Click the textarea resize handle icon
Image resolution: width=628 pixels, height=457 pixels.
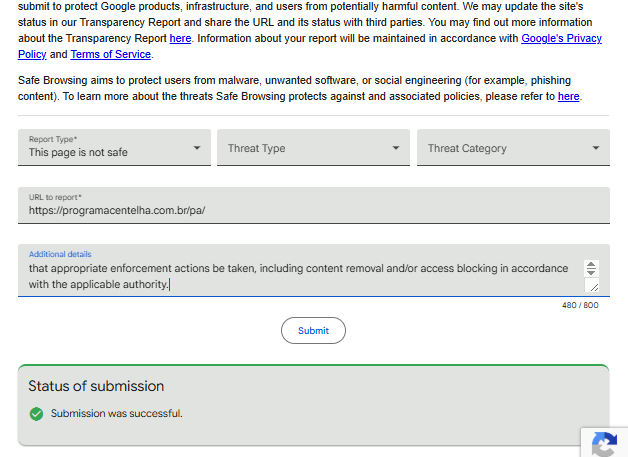[592, 286]
